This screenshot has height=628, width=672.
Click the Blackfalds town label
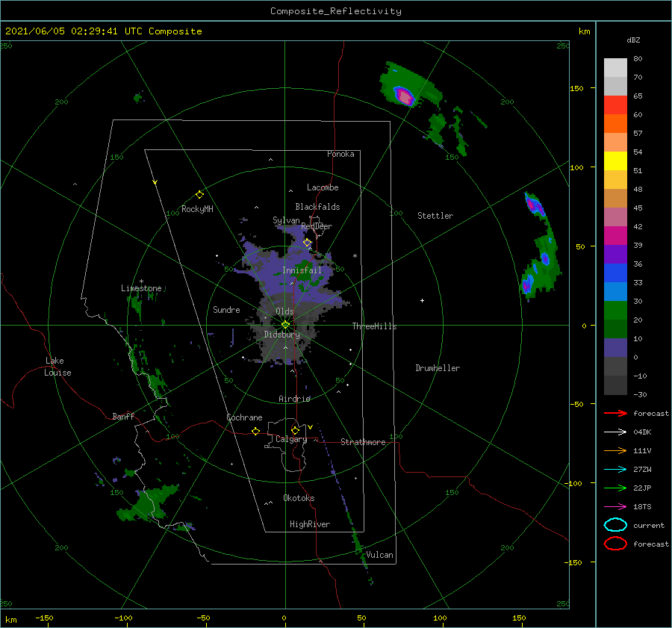pos(317,207)
